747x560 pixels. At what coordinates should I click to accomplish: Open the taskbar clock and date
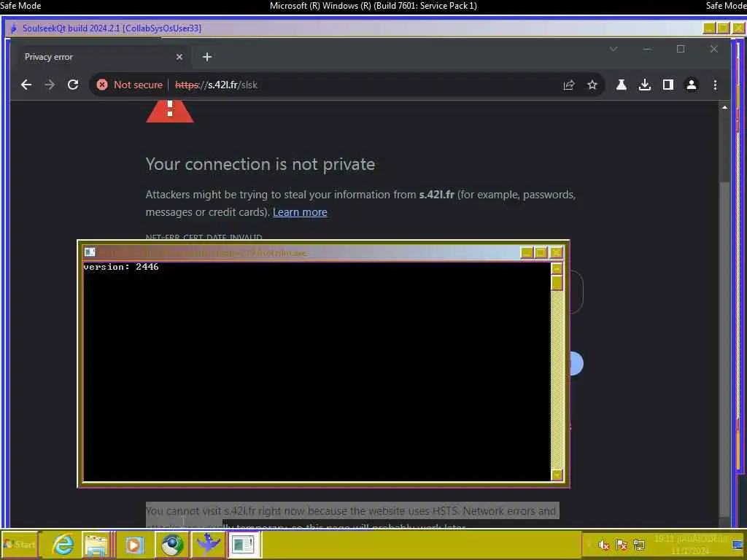coord(690,545)
